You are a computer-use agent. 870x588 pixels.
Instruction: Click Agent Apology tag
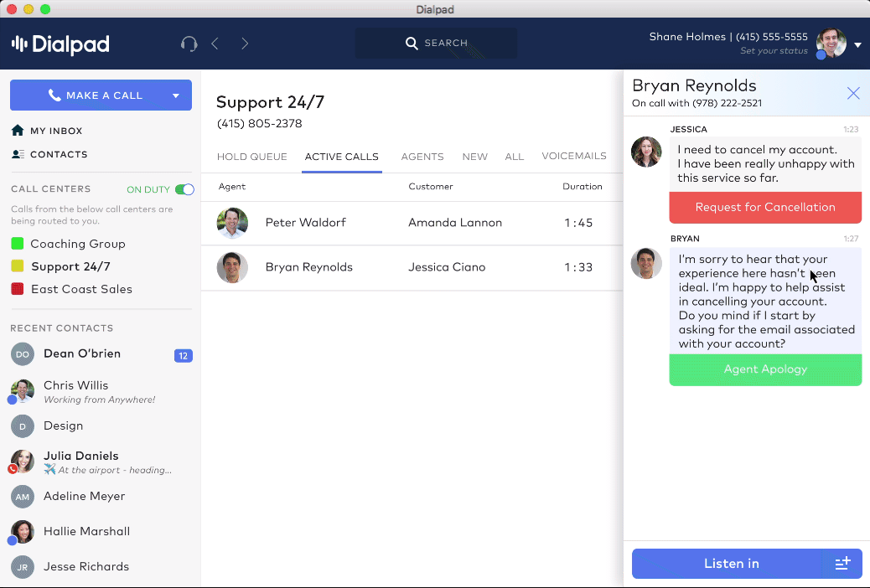coord(765,369)
